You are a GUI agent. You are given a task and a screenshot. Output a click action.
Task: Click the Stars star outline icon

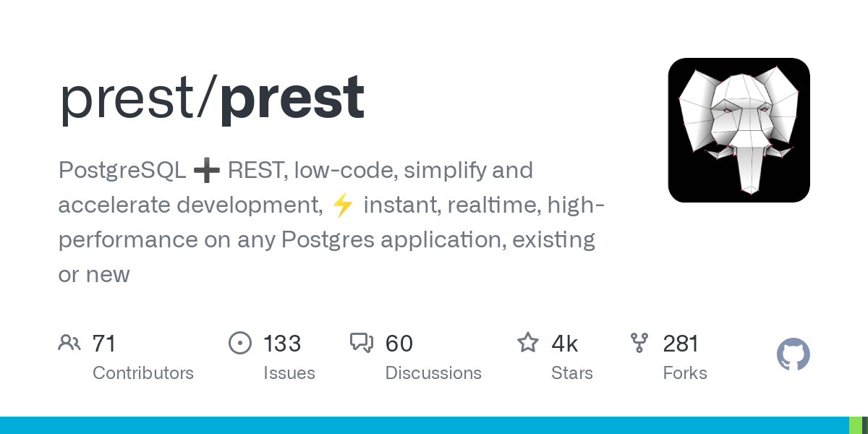[528, 343]
